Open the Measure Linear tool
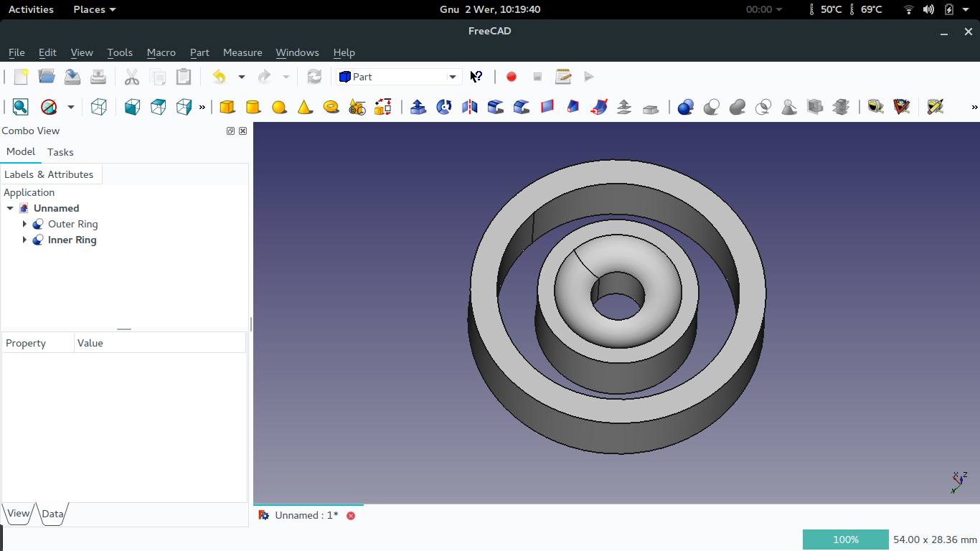 point(875,106)
